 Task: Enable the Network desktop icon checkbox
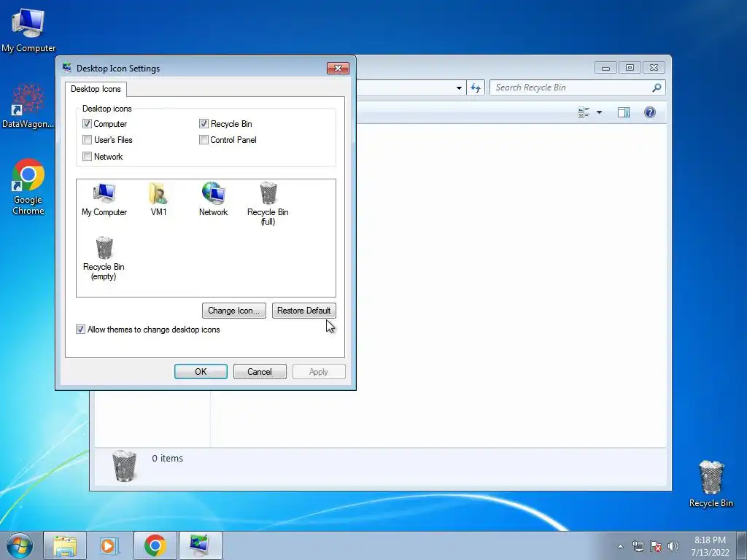tap(88, 157)
